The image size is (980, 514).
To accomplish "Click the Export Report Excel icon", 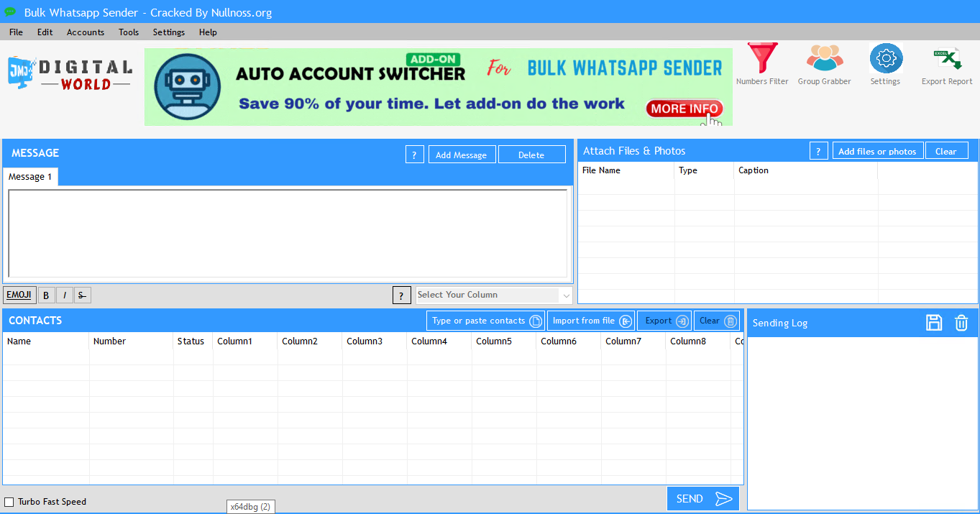I will pos(947,59).
